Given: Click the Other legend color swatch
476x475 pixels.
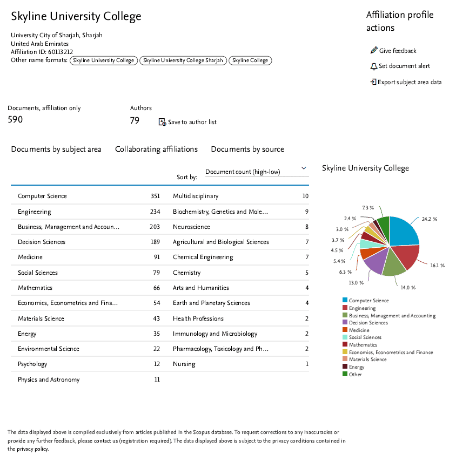Looking at the screenshot, I should click(x=345, y=374).
